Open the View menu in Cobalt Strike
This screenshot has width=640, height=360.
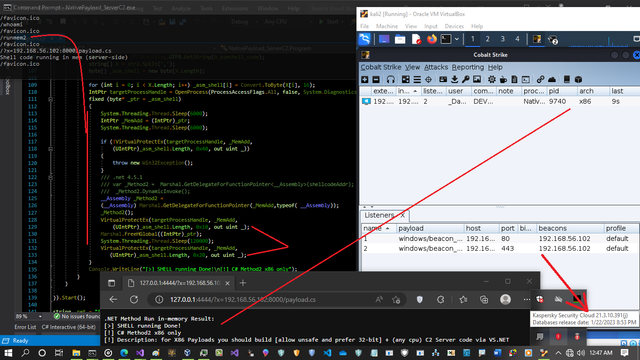coord(412,67)
